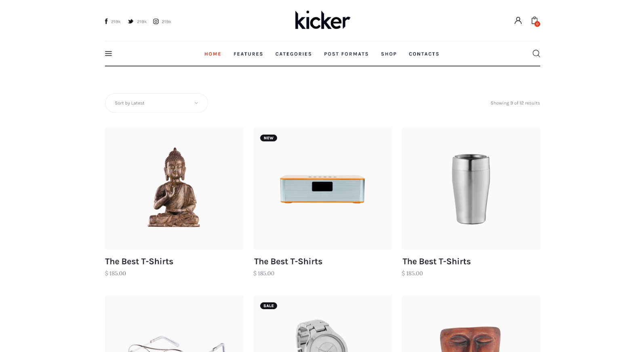This screenshot has height=352, width=644.
Task: Click the kicker logo
Action: [x=322, y=20]
